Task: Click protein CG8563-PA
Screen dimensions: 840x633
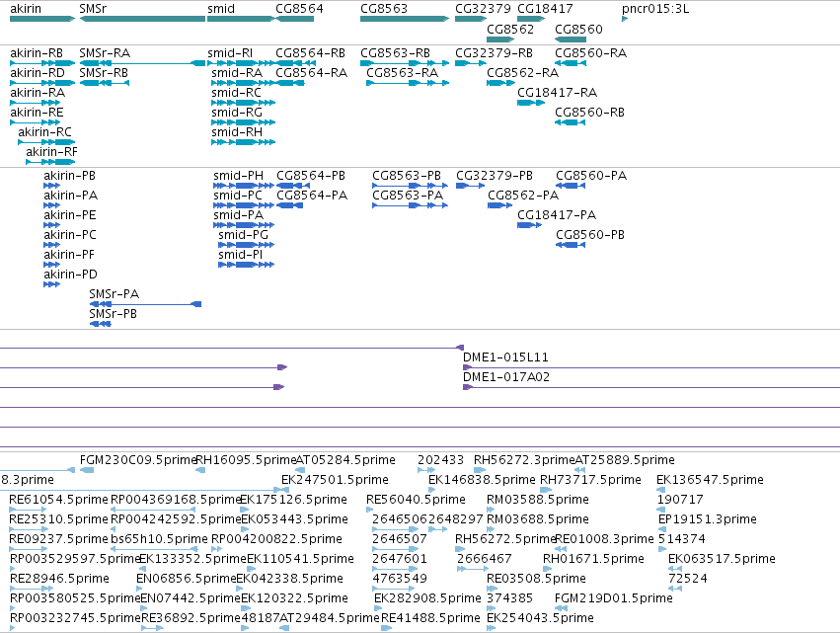Action: pos(410,205)
